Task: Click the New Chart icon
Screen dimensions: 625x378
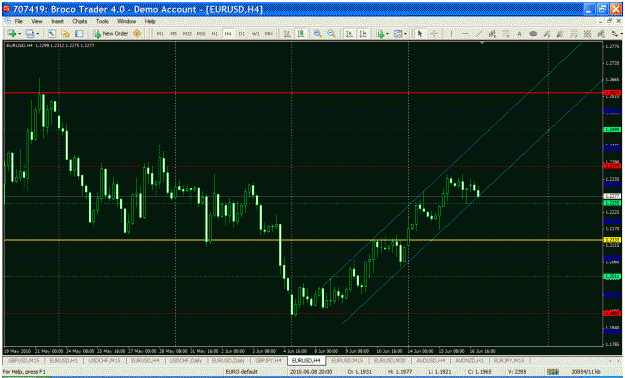Action: pyautogui.click(x=12, y=34)
